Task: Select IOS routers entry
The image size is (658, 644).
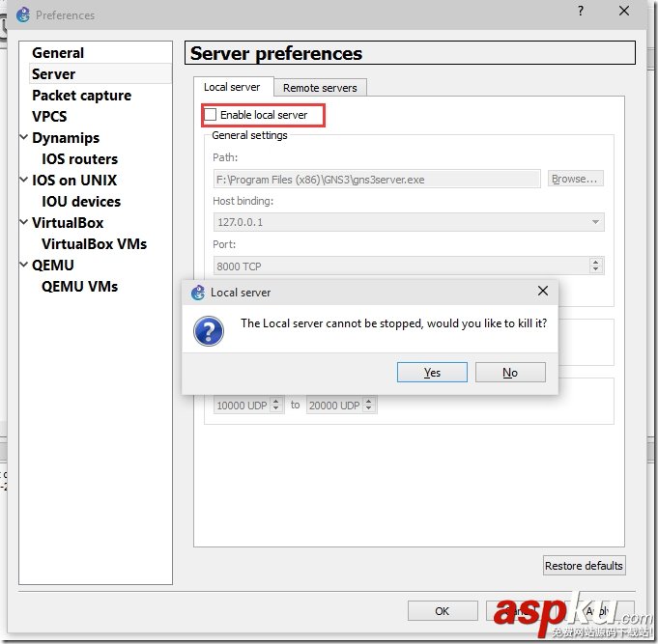Action: pyautogui.click(x=79, y=159)
